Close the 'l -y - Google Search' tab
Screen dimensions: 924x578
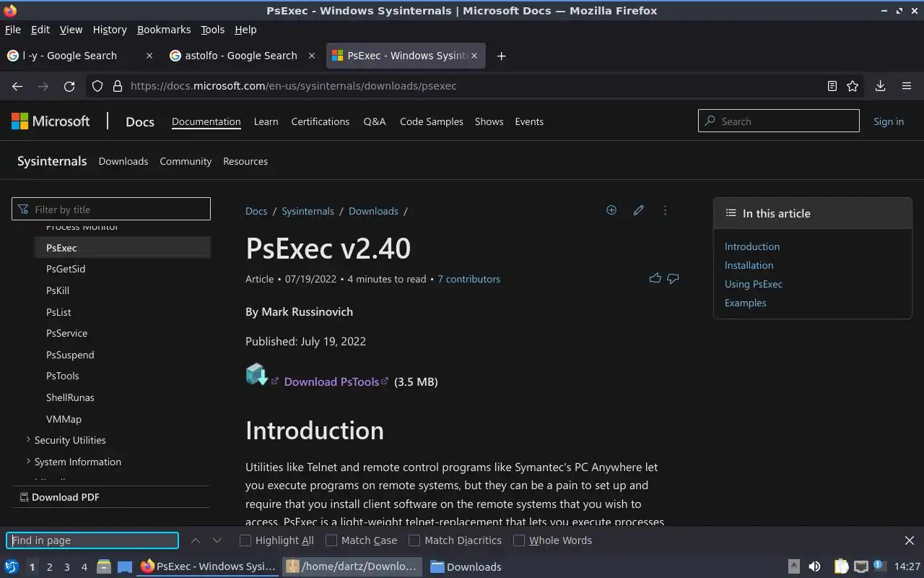pyautogui.click(x=149, y=56)
